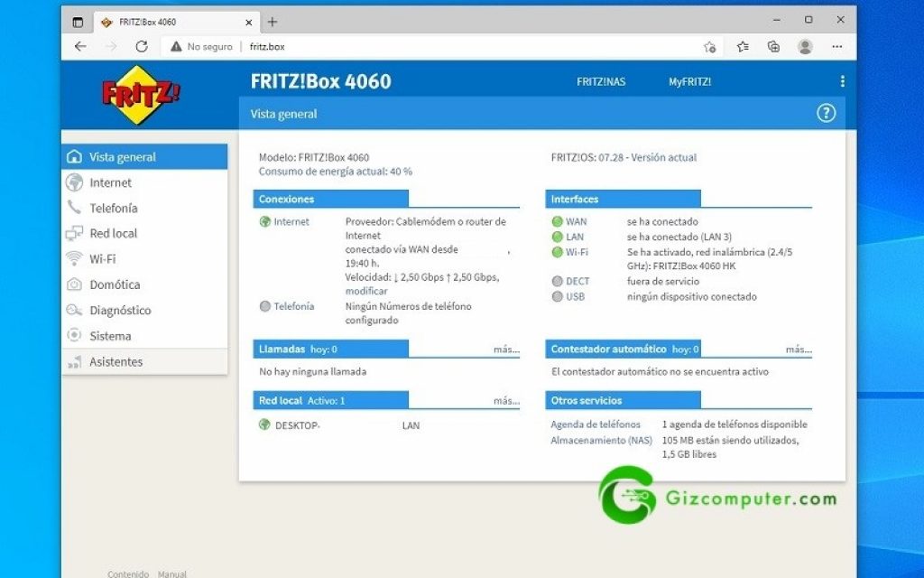Click the modificar speed settings link
Viewport: 924px width, 578px height.
(x=366, y=291)
